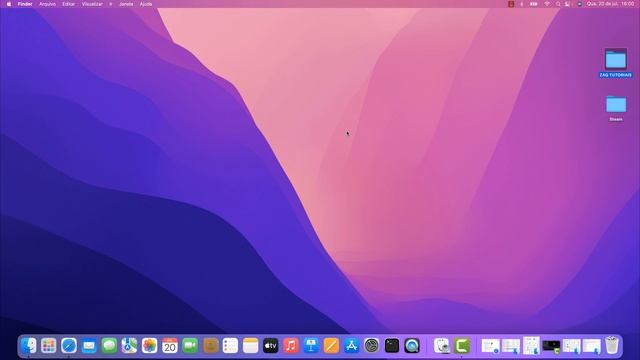Open the orange Pages app in the Dock

coord(331,346)
